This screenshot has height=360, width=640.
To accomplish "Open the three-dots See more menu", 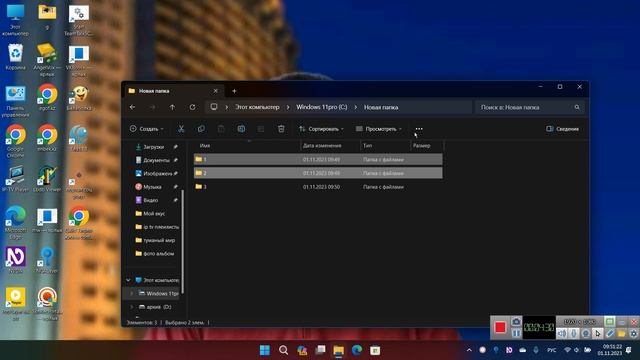I will pyautogui.click(x=419, y=129).
